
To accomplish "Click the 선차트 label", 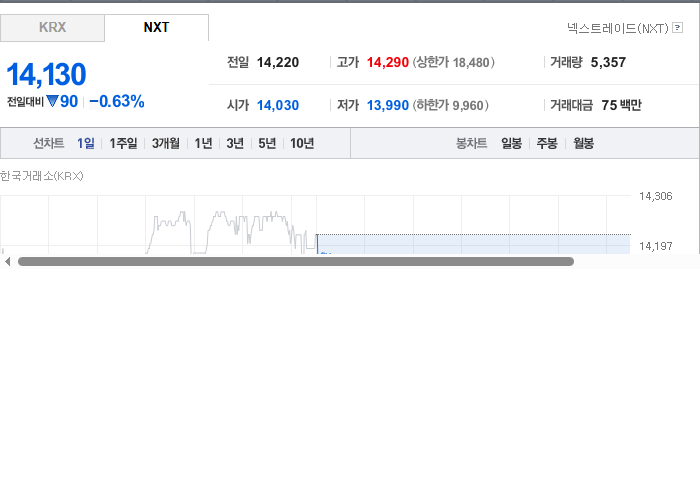I will coord(49,143).
